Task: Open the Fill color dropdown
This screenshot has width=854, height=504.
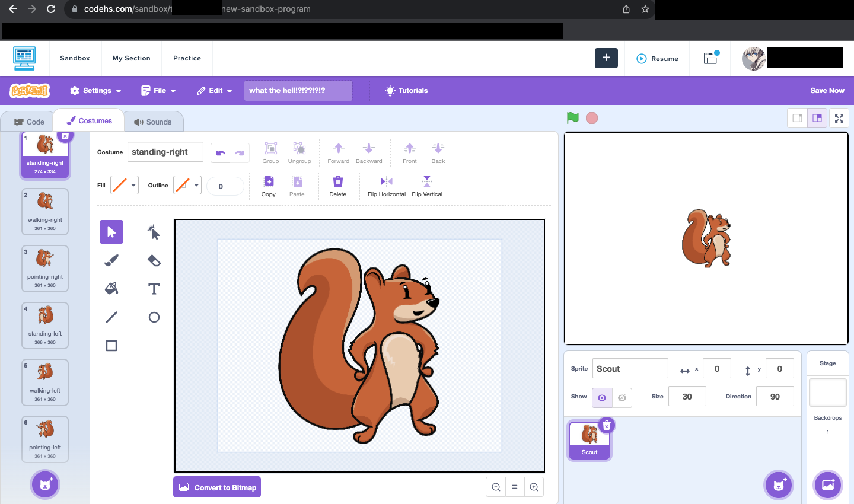Action: point(133,185)
